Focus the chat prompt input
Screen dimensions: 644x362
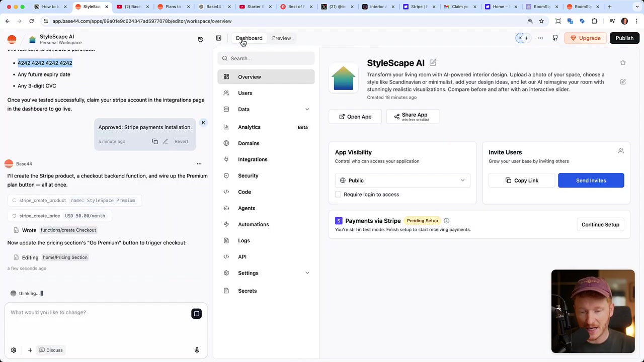(99, 313)
